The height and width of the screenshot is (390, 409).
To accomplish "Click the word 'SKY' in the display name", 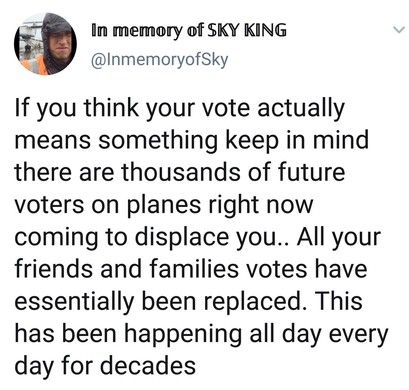I will coord(224,30).
